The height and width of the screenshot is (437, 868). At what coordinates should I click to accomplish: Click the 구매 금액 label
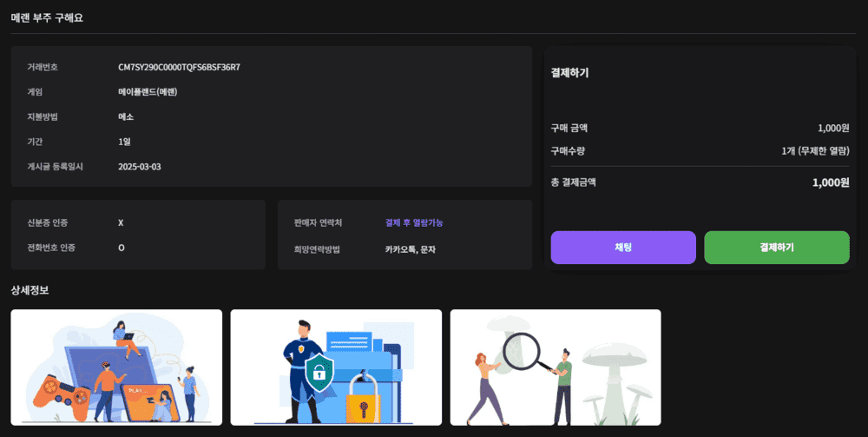[569, 129]
